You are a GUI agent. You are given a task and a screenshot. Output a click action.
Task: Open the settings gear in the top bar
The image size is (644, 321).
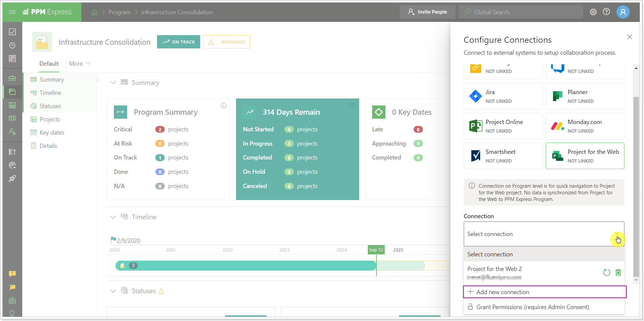(593, 12)
